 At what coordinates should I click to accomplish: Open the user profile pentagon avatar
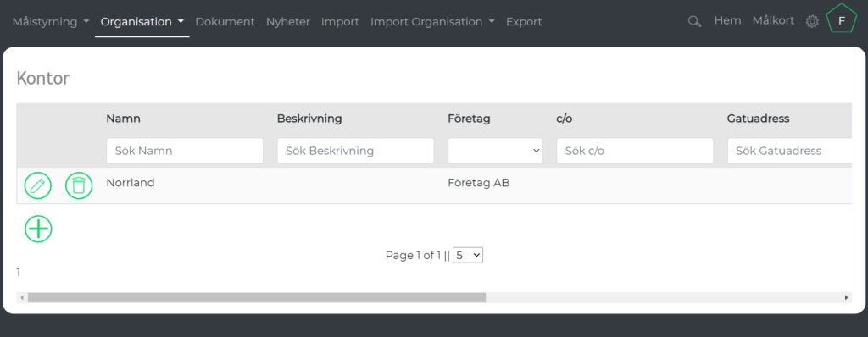842,19
